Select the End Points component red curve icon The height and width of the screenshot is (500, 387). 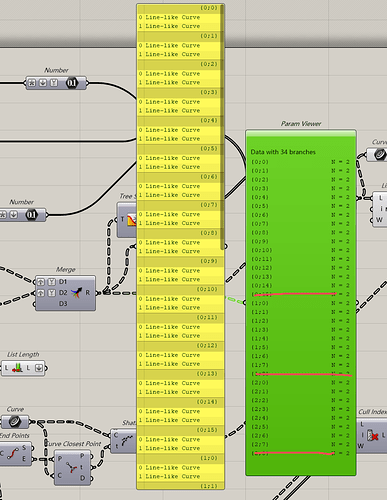pos(13,454)
